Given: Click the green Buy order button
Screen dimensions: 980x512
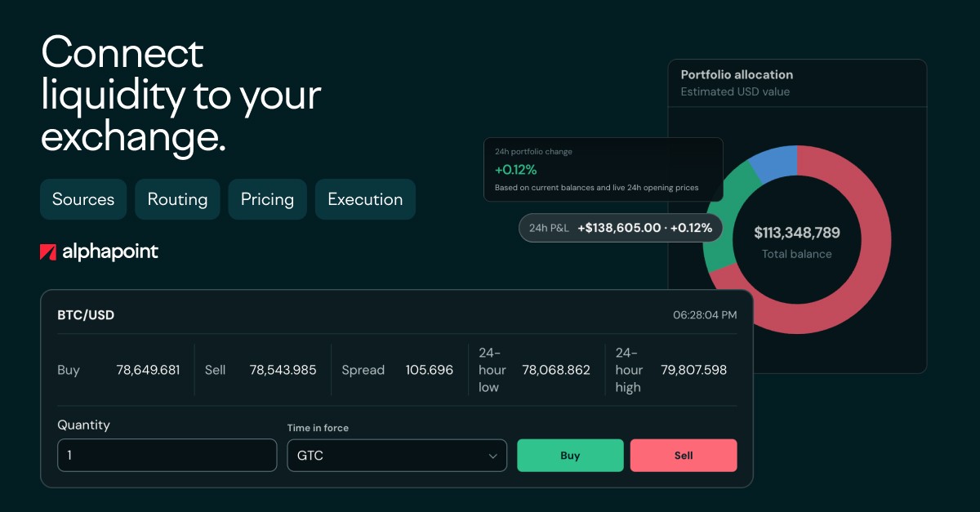Looking at the screenshot, I should click(570, 456).
